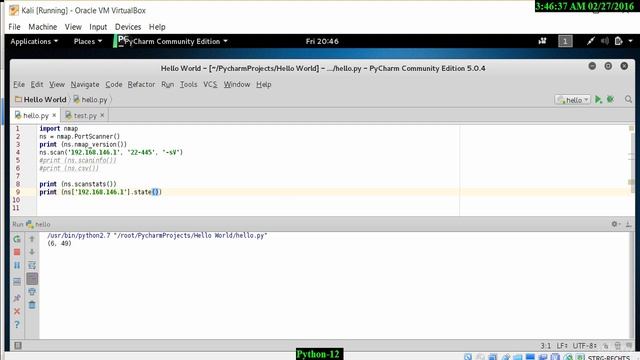The image size is (640, 360).
Task: Open Kali Applications menu
Action: coord(34,41)
